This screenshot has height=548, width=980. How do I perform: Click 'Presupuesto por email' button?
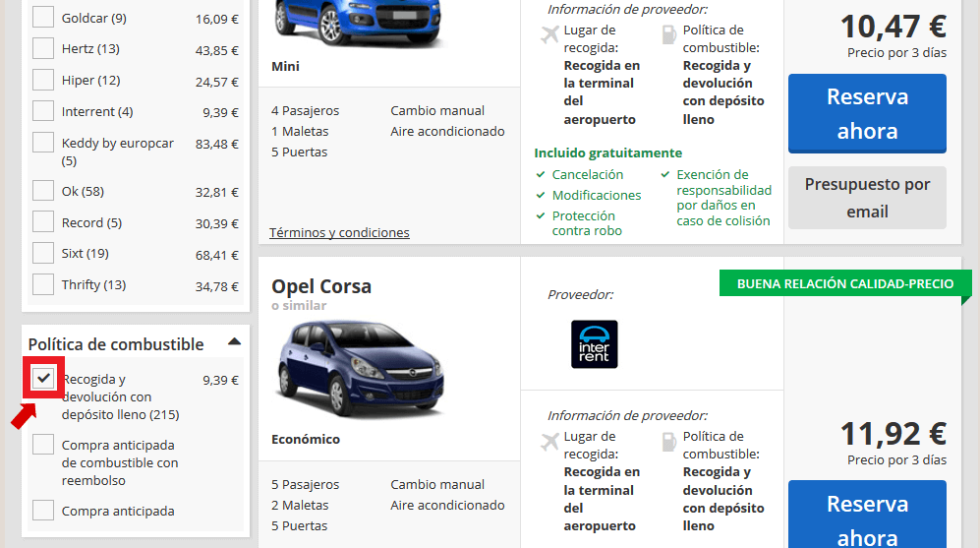pyautogui.click(x=867, y=198)
